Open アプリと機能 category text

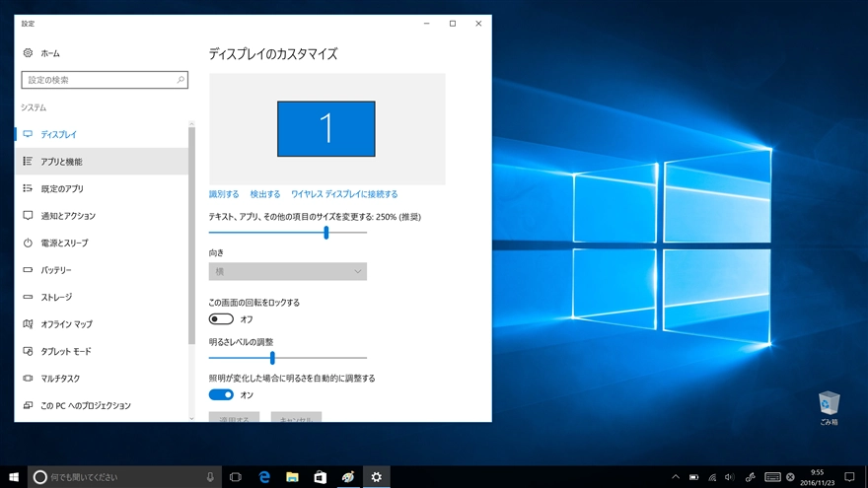pos(61,162)
